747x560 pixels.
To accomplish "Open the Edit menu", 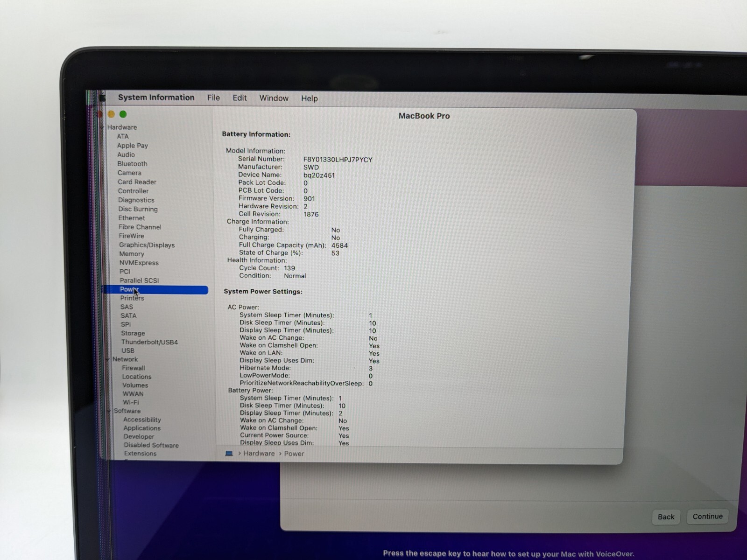I will click(x=240, y=98).
